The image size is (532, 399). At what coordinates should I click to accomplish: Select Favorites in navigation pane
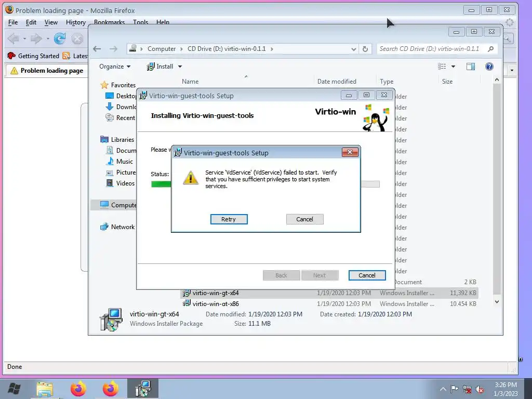[x=118, y=85]
